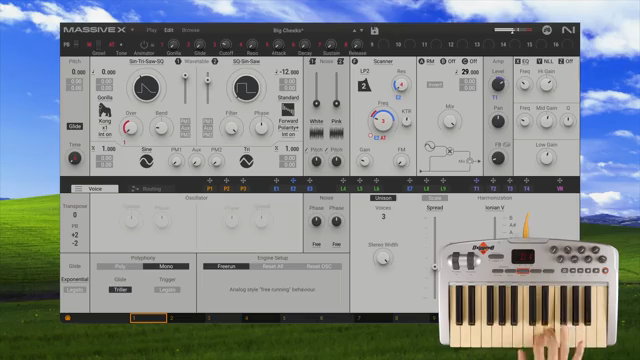
Task: Open the Browse view
Action: point(191,30)
